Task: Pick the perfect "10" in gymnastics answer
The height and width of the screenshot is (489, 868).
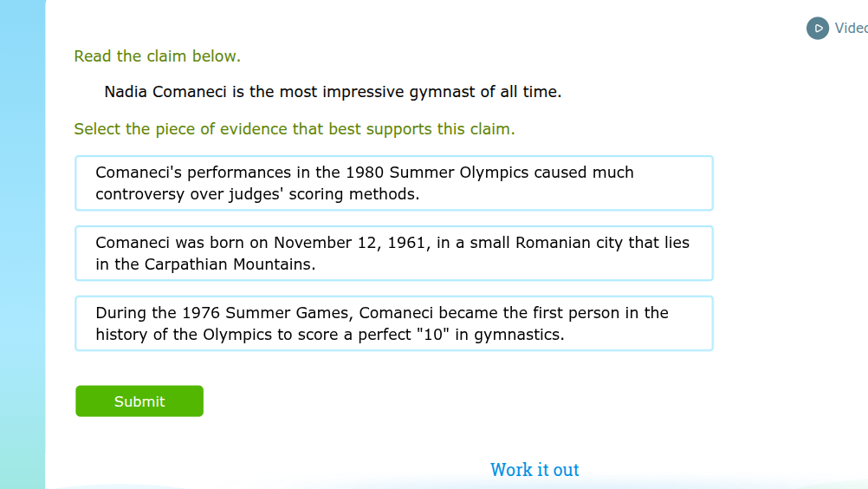Action: pyautogui.click(x=394, y=323)
